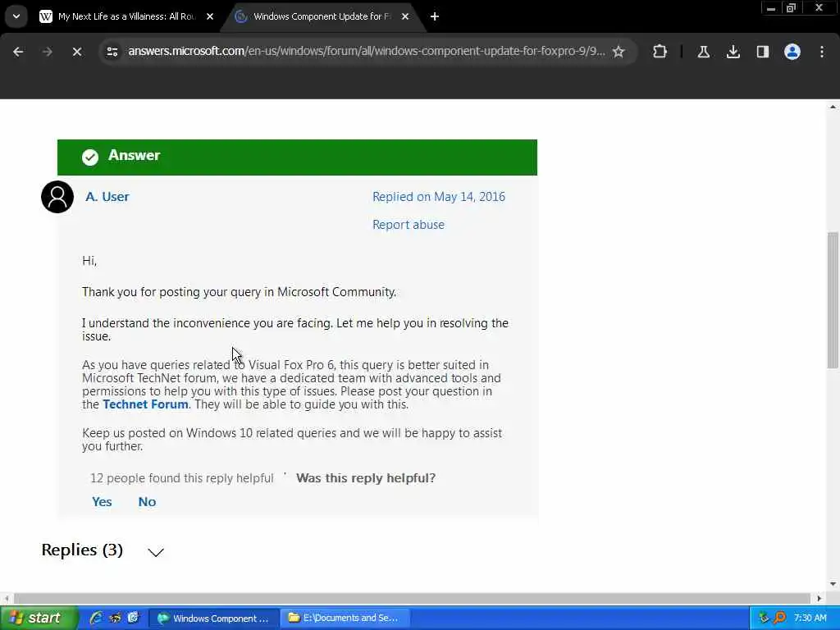The image size is (840, 630).
Task: Click the second quick launch icon
Action: pyautogui.click(x=115, y=619)
